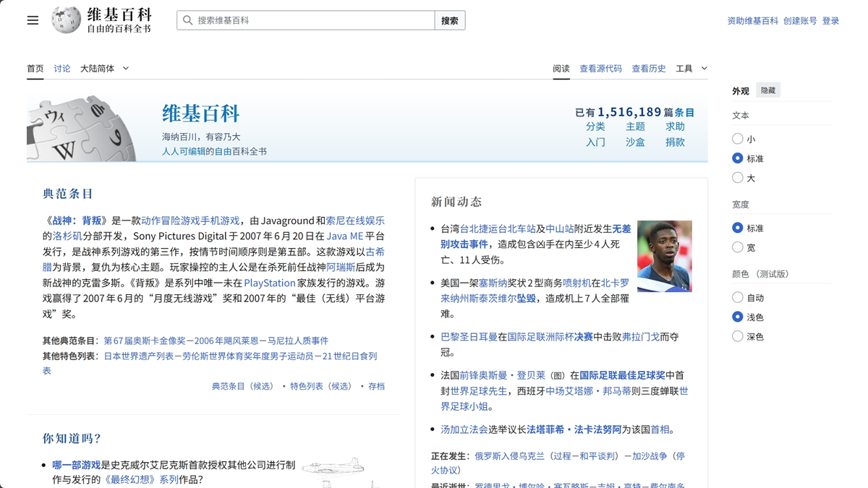Open the 查看历史 tab

point(648,68)
